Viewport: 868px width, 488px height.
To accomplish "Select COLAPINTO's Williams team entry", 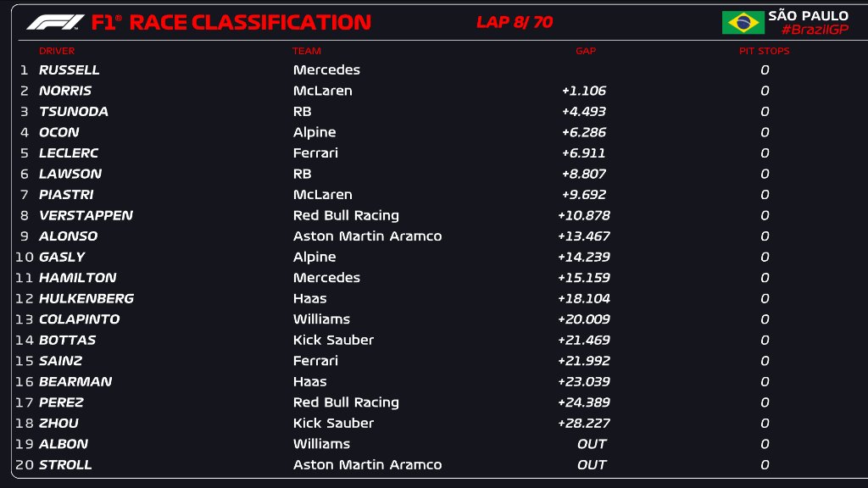I will pos(321,319).
